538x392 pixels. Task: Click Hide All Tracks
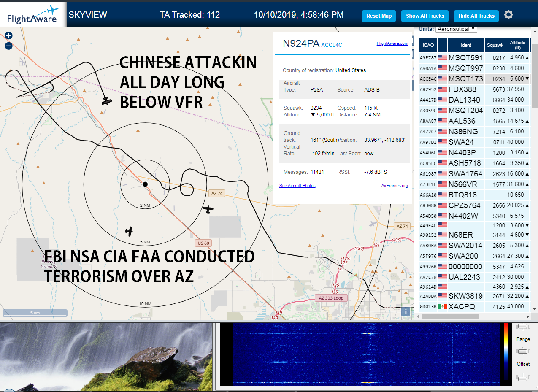pyautogui.click(x=476, y=16)
